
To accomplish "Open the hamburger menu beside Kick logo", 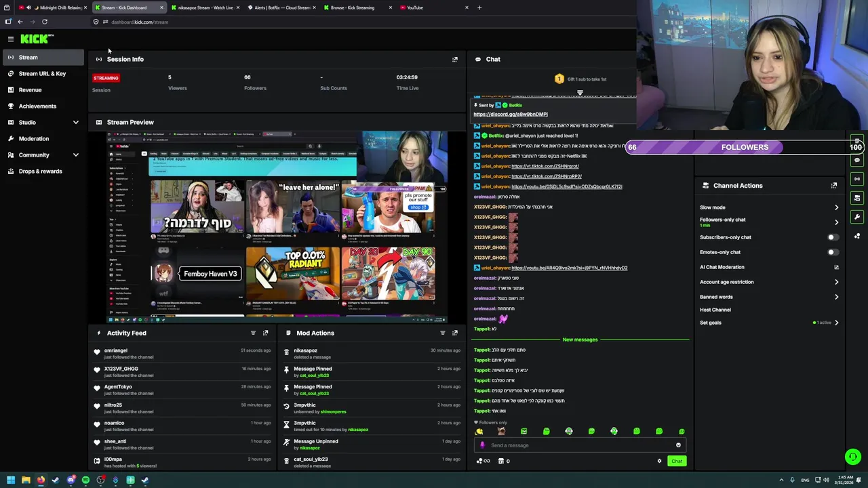I will pos(10,39).
